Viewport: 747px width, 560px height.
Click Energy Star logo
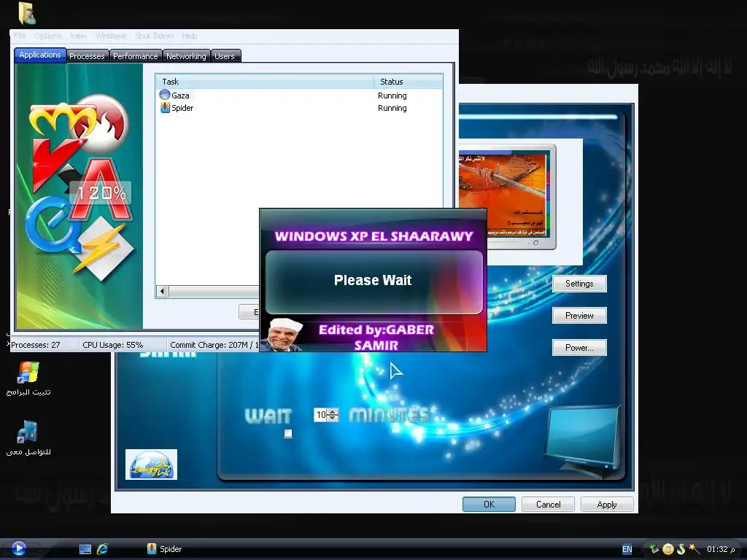152,464
